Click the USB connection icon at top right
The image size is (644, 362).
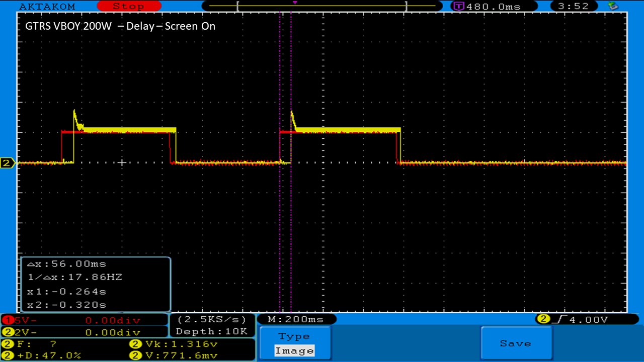click(613, 6)
